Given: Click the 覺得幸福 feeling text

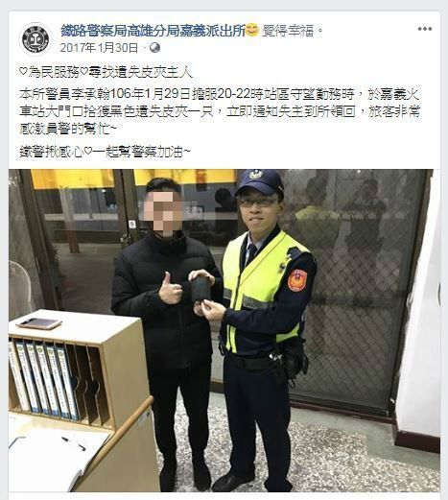Looking at the screenshot, I should (288, 31).
